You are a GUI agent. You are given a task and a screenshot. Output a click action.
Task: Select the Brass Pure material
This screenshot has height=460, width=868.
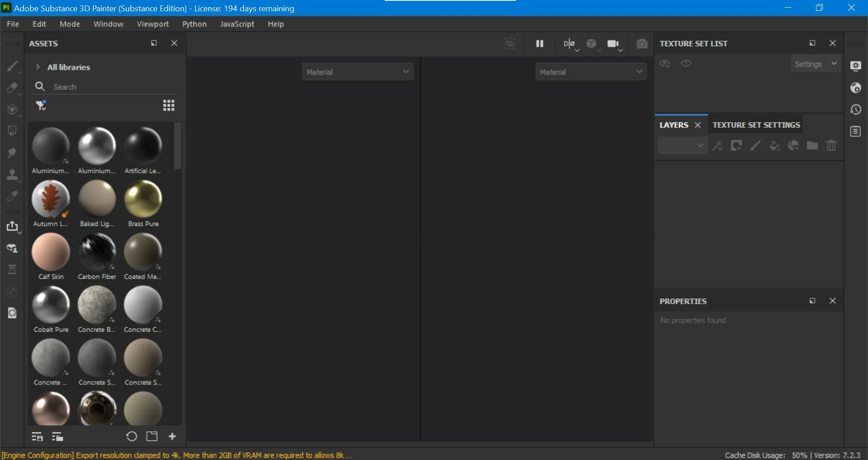(143, 204)
